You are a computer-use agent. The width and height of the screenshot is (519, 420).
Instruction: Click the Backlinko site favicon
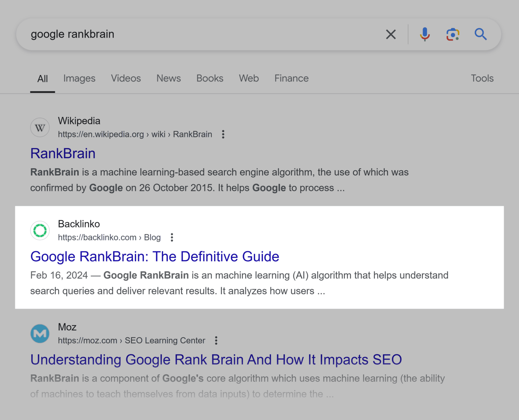[40, 230]
